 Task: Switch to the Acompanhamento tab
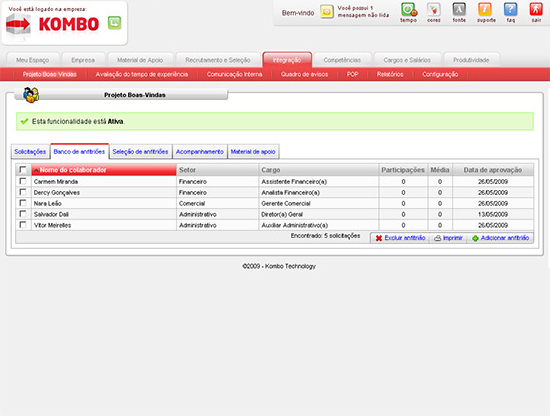tap(200, 152)
